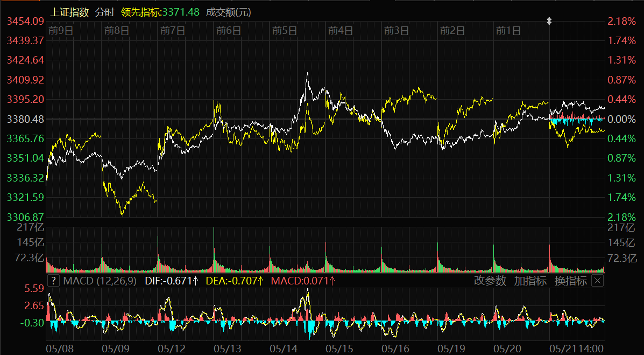Click the 05/20 date on the time axis
Image resolution: width=644 pixels, height=355 pixels.
click(x=508, y=349)
